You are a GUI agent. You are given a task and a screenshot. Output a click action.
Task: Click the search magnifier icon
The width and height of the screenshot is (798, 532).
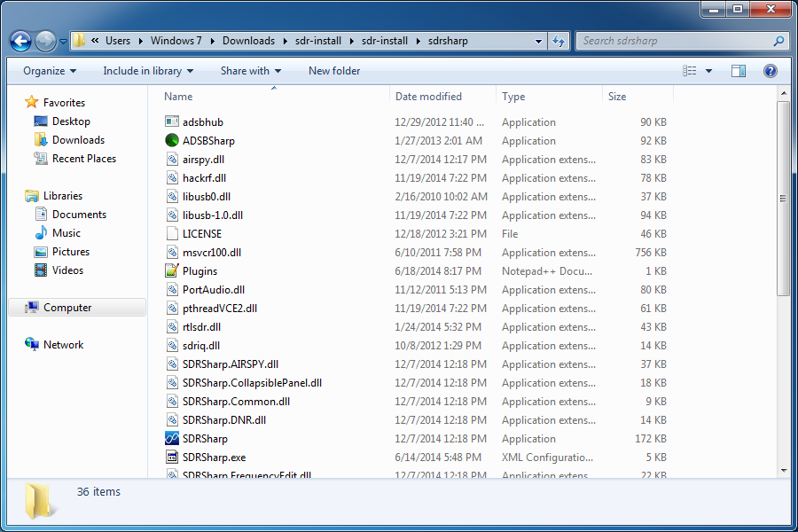point(778,41)
